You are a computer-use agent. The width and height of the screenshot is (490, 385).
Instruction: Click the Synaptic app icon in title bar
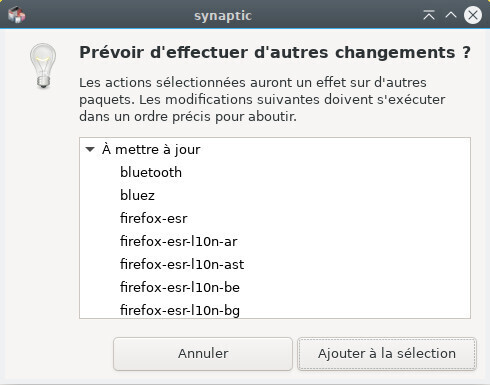click(x=16, y=15)
